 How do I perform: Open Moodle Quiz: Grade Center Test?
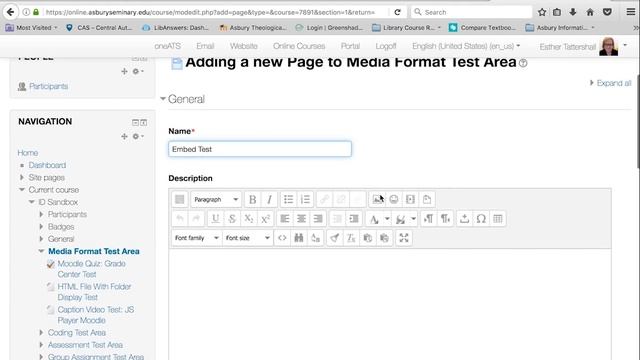(91, 269)
